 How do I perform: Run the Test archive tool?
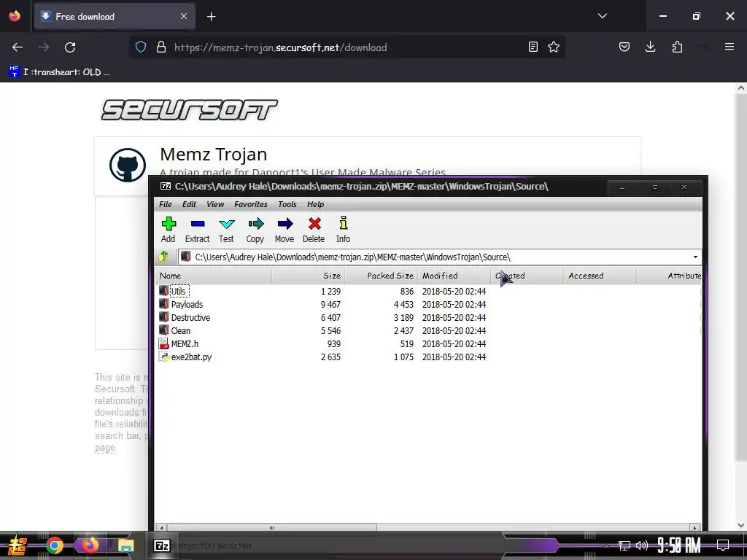tap(226, 230)
